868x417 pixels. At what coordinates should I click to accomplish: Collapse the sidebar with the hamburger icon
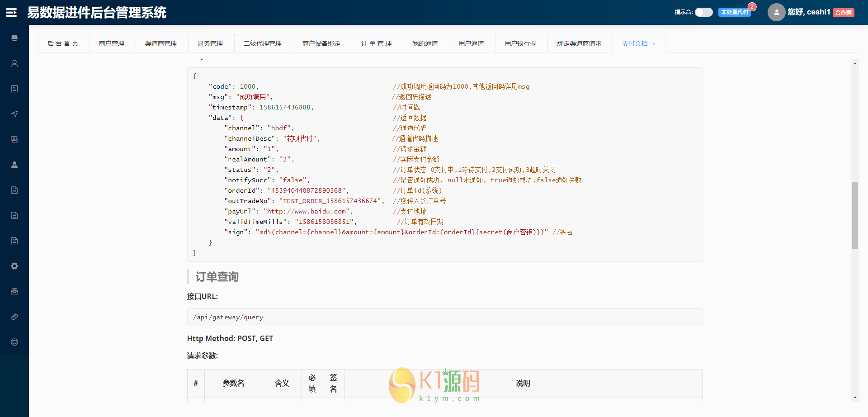[x=11, y=13]
